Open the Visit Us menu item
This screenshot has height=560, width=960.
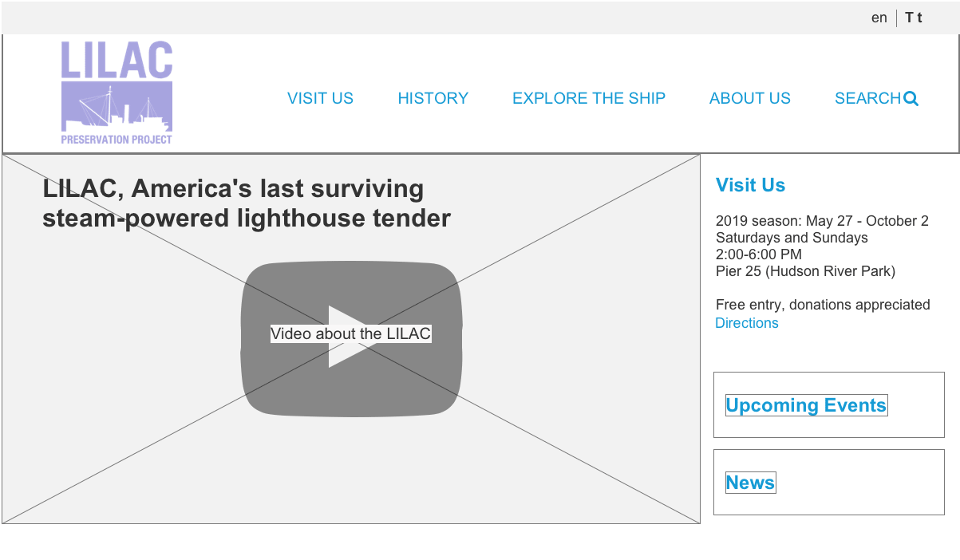(320, 98)
